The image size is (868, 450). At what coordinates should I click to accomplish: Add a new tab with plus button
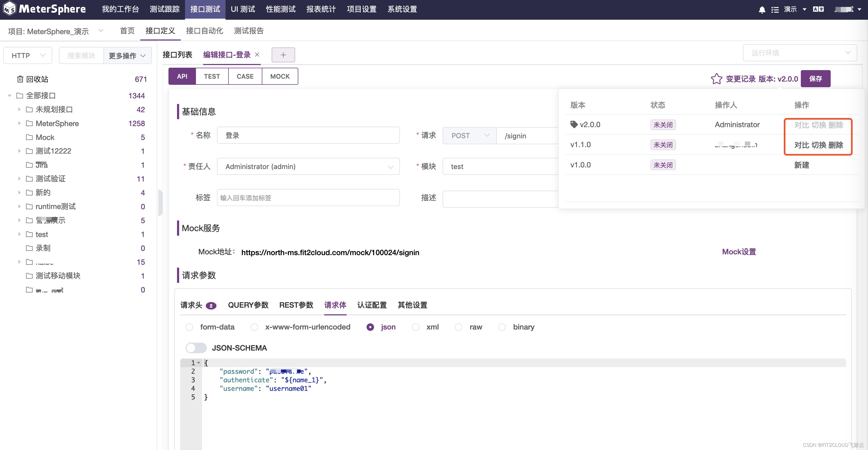point(283,55)
